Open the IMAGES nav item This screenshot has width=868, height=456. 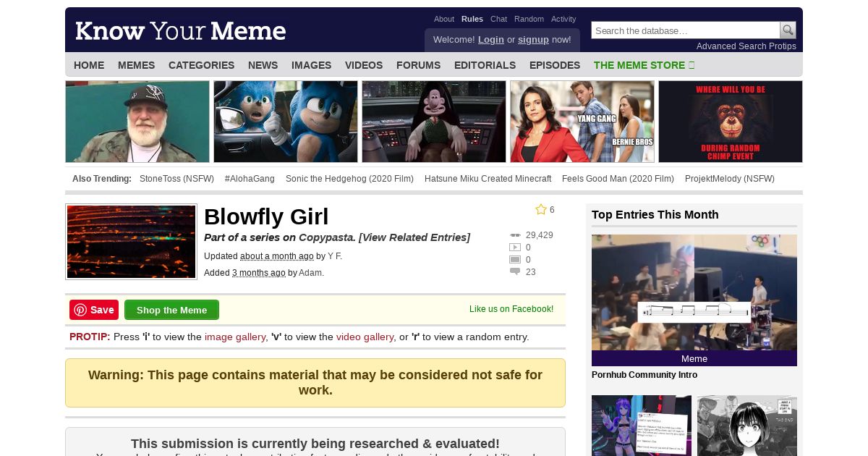[x=311, y=65]
